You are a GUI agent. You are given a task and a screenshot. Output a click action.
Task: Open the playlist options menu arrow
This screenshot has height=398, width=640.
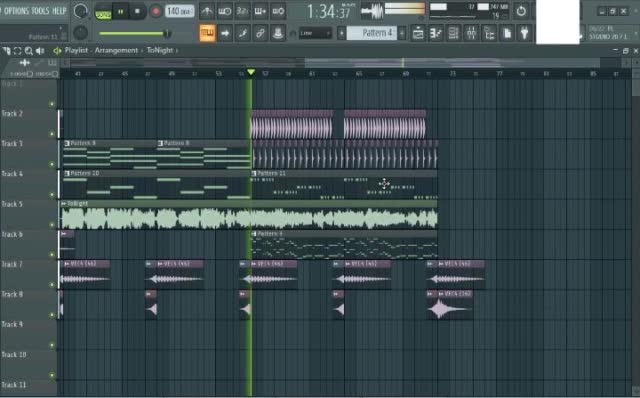point(7,51)
